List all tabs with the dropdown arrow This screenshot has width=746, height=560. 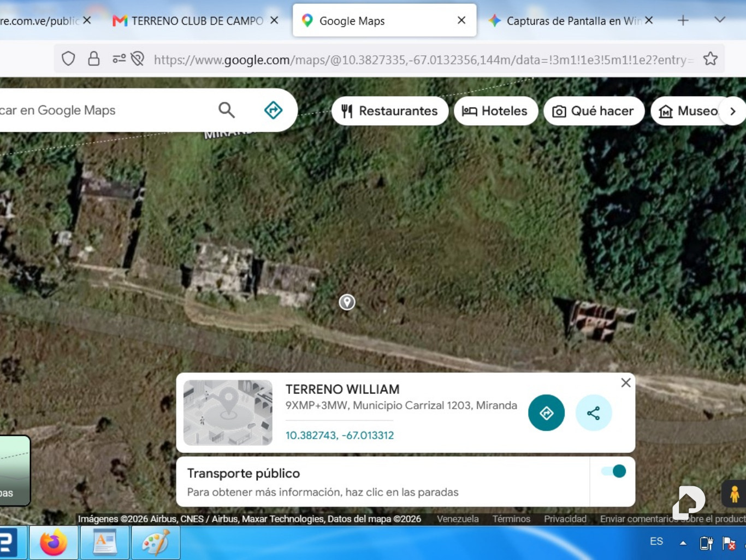pos(720,20)
